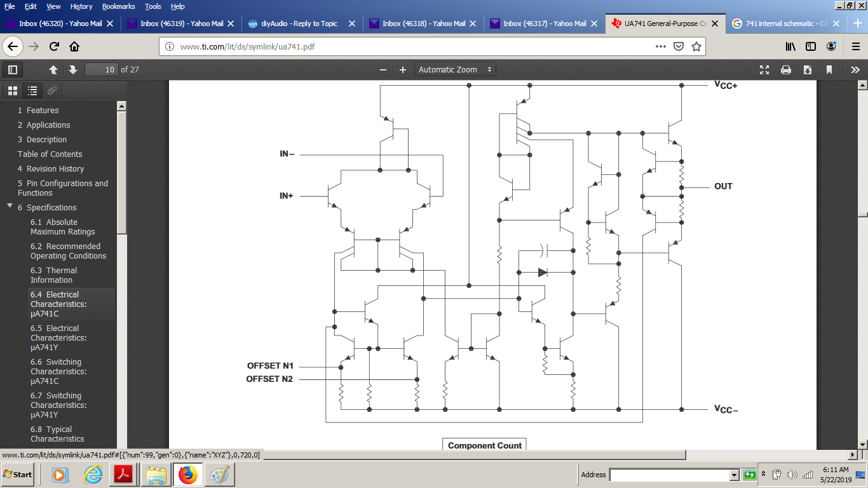
Task: Jump to 2 Applications outline entry
Action: coord(44,125)
